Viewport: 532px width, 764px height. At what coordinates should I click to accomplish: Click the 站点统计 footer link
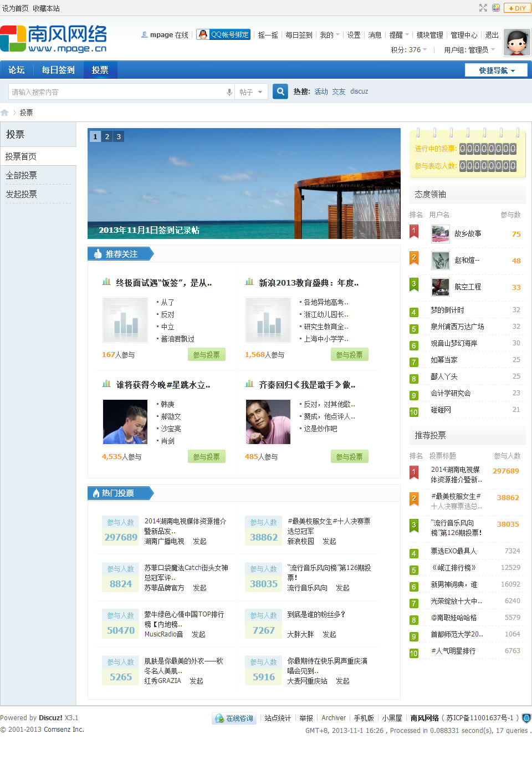278,718
